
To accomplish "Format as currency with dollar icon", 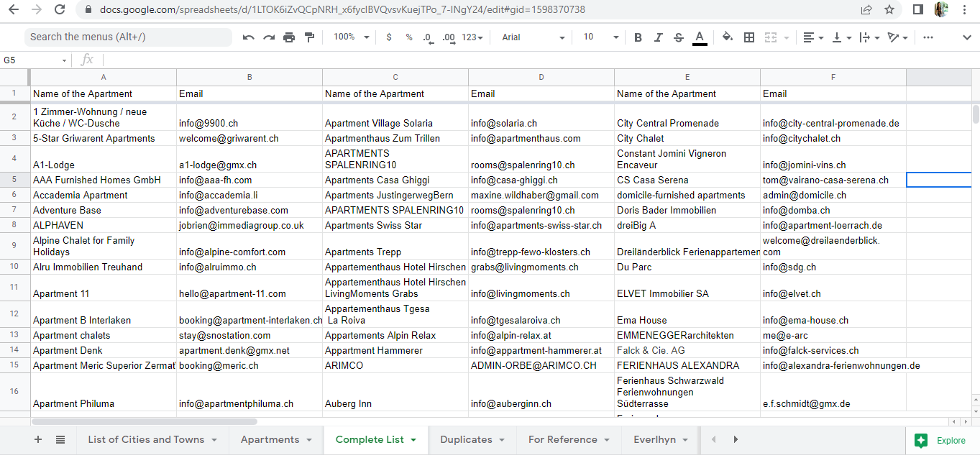I will 389,37.
